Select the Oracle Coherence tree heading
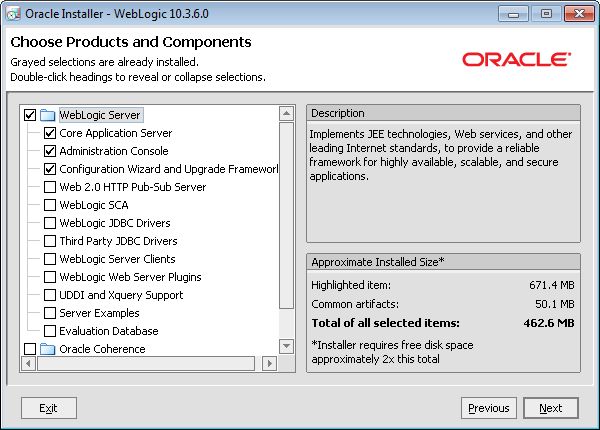The height and width of the screenshot is (430, 600). (x=102, y=349)
